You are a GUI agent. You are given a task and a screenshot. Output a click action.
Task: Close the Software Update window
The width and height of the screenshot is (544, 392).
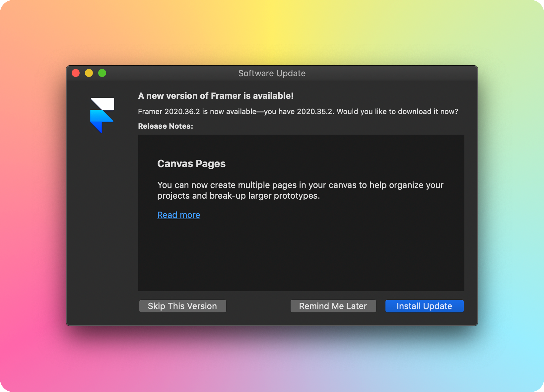pyautogui.click(x=76, y=73)
